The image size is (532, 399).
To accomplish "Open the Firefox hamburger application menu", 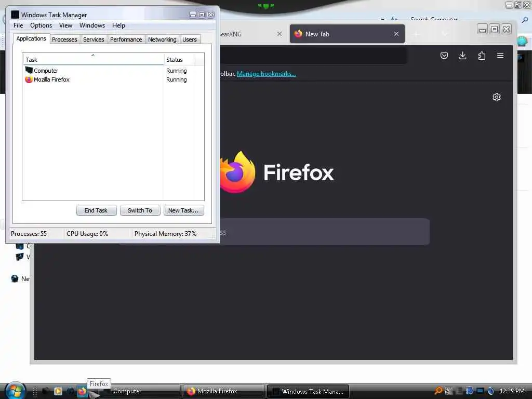I will (500, 56).
